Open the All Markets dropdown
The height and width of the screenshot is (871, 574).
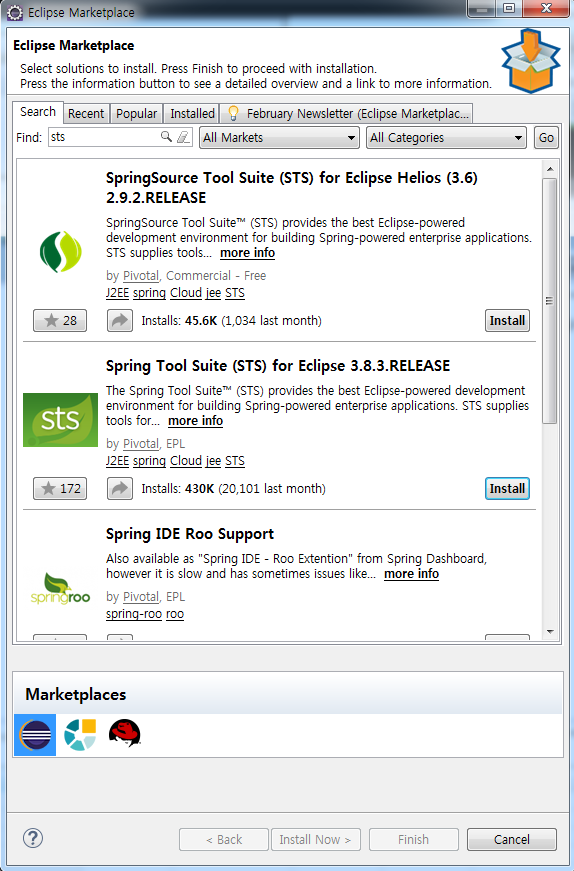(x=279, y=138)
